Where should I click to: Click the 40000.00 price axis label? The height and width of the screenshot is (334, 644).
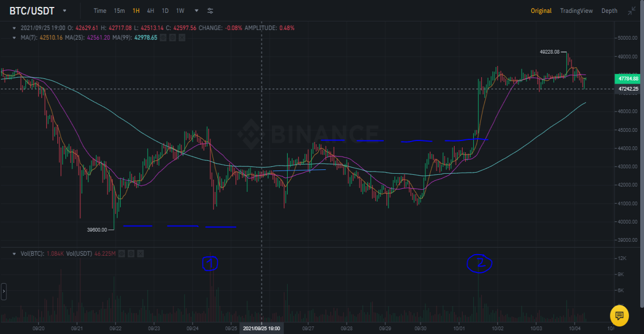point(627,222)
